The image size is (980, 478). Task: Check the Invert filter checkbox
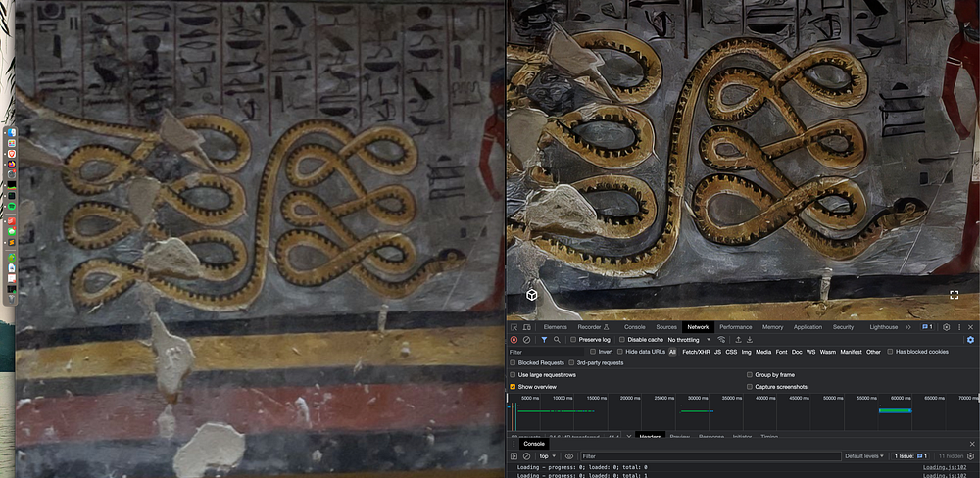(593, 352)
